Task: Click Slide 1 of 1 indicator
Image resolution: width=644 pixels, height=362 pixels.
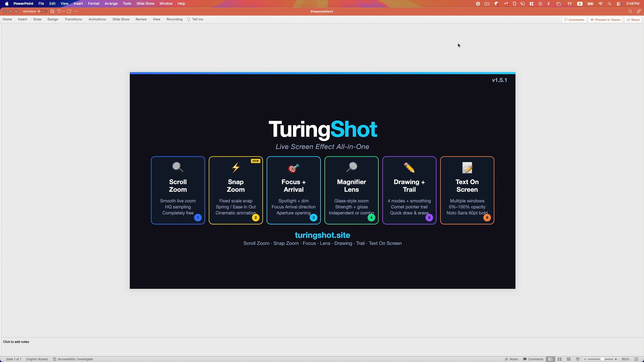Action: click(x=14, y=359)
